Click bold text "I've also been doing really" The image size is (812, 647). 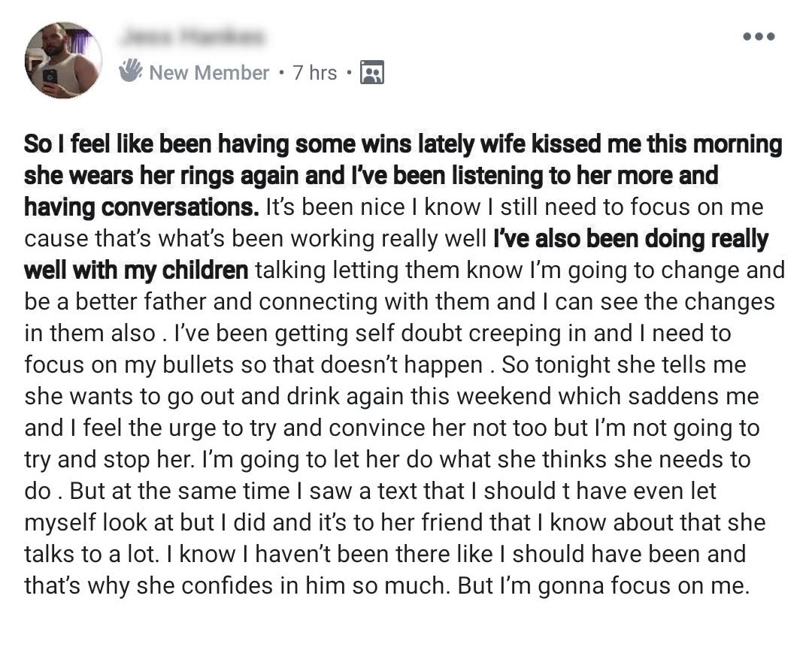click(x=630, y=238)
